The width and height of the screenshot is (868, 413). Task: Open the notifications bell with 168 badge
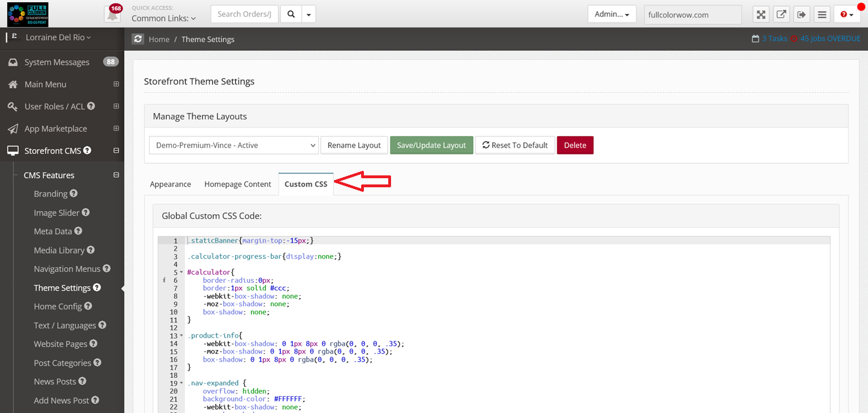(112, 14)
